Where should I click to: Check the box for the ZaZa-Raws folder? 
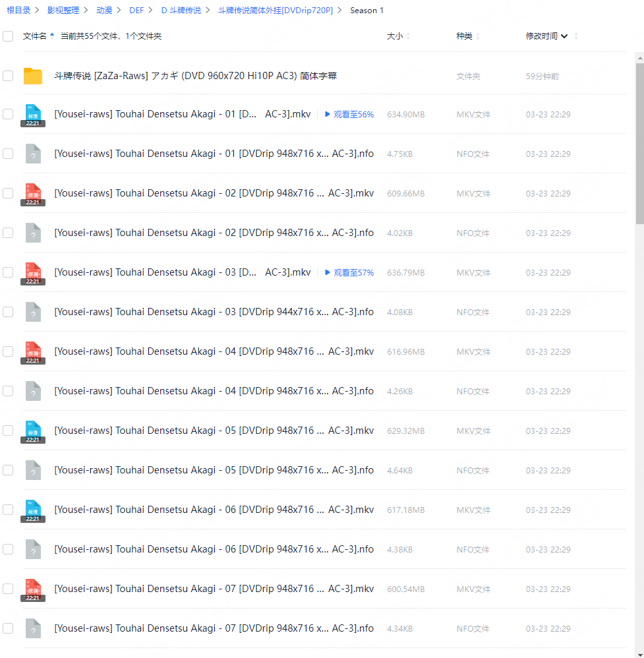pos(8,76)
